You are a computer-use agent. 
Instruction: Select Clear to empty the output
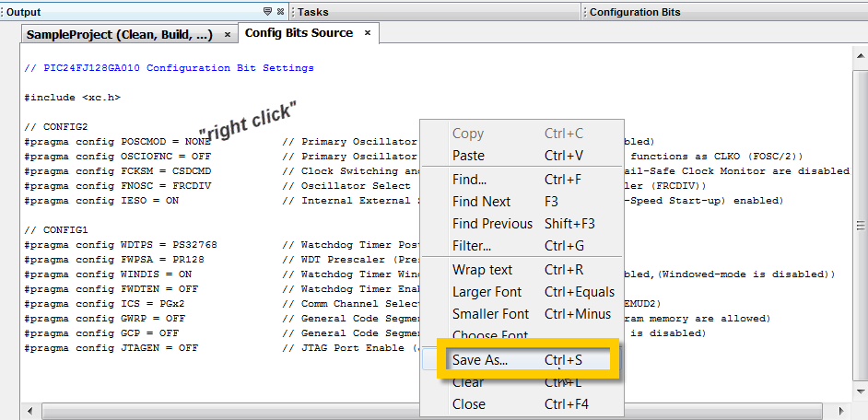pos(468,382)
